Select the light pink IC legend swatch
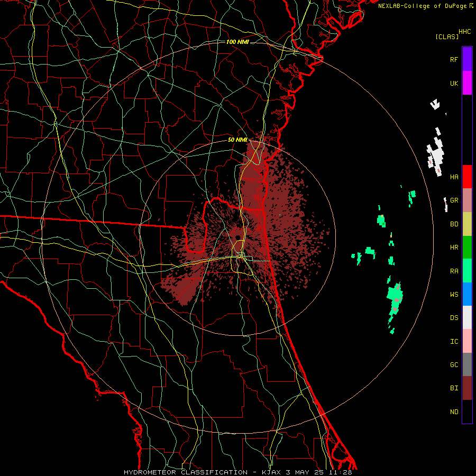Screen dimensions: 476x476 [x=467, y=341]
